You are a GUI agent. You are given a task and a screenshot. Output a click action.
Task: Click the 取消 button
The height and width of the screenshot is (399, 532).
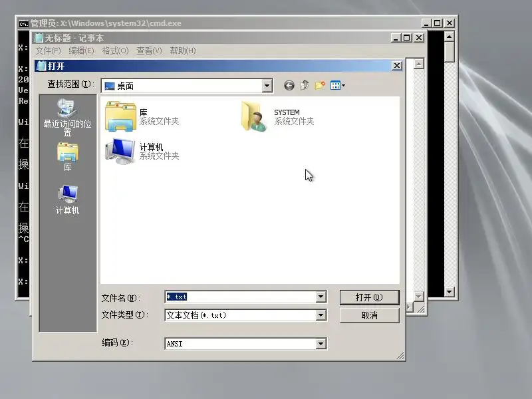coord(369,315)
